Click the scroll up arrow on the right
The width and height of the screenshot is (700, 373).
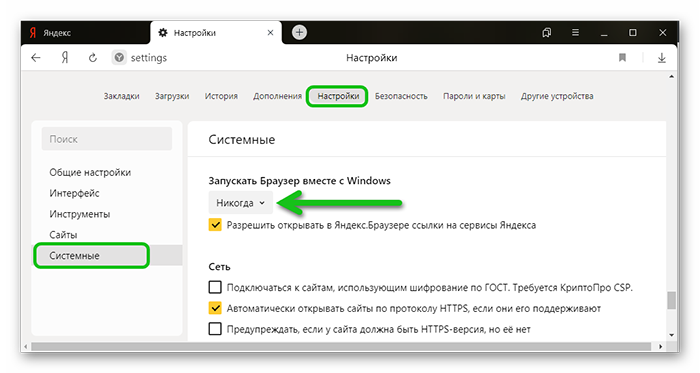click(x=671, y=77)
